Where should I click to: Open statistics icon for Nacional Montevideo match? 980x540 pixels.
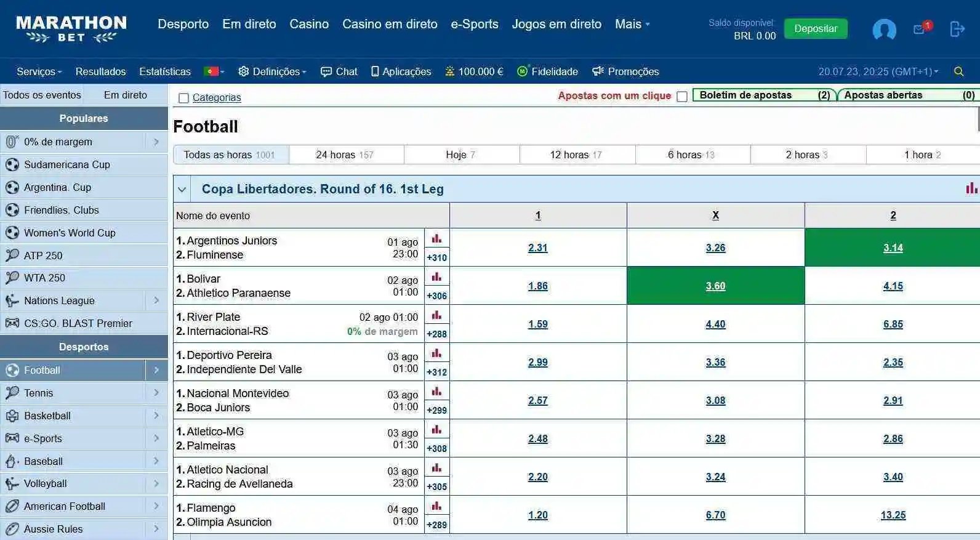tap(436, 392)
